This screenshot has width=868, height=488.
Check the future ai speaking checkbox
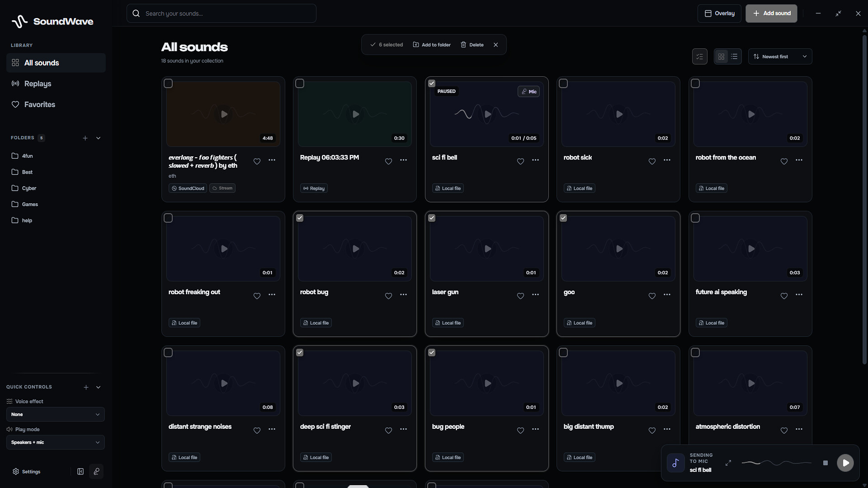click(x=695, y=218)
